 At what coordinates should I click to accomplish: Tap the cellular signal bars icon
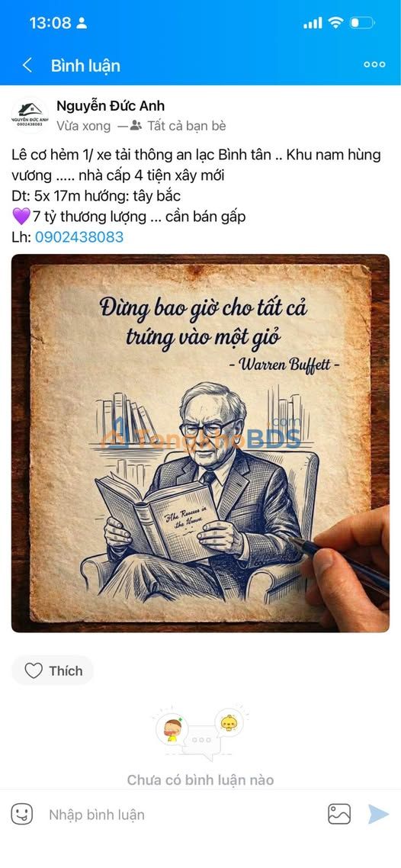click(x=313, y=23)
